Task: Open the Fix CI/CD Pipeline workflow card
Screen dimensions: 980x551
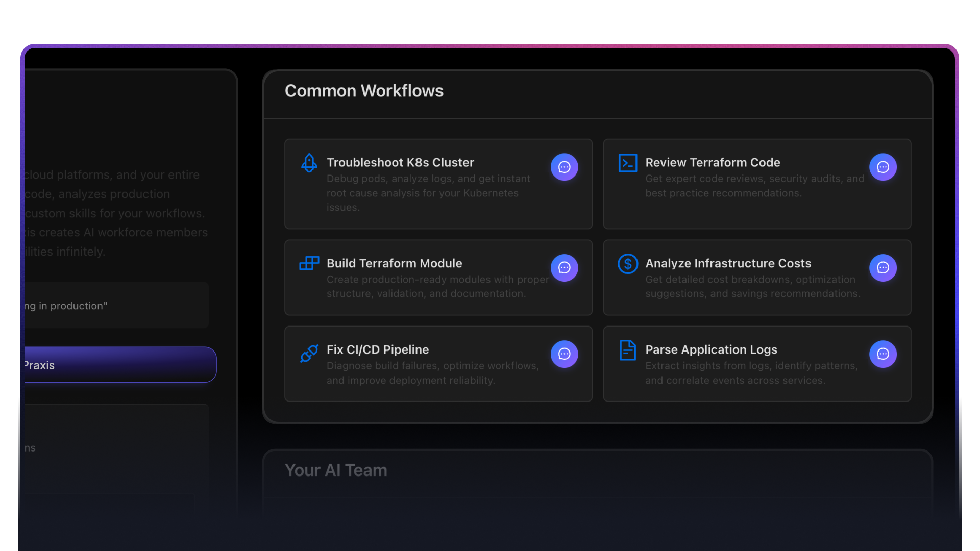Action: [x=438, y=363]
